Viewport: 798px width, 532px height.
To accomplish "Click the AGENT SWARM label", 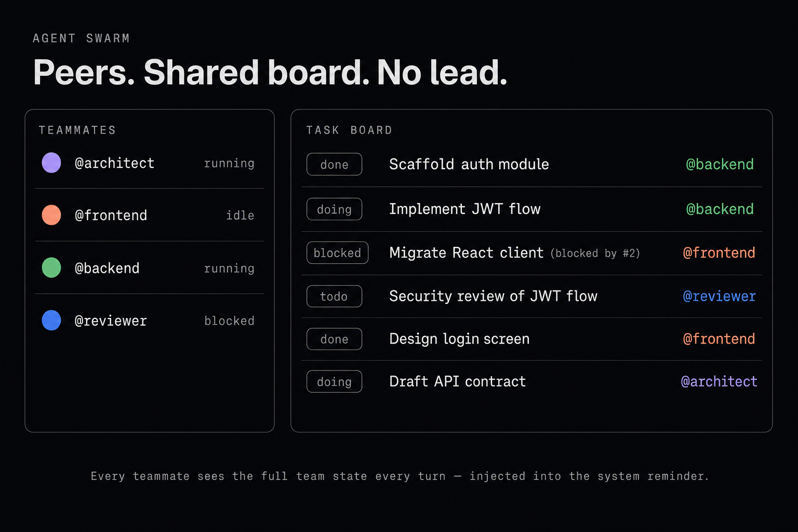I will click(x=81, y=38).
